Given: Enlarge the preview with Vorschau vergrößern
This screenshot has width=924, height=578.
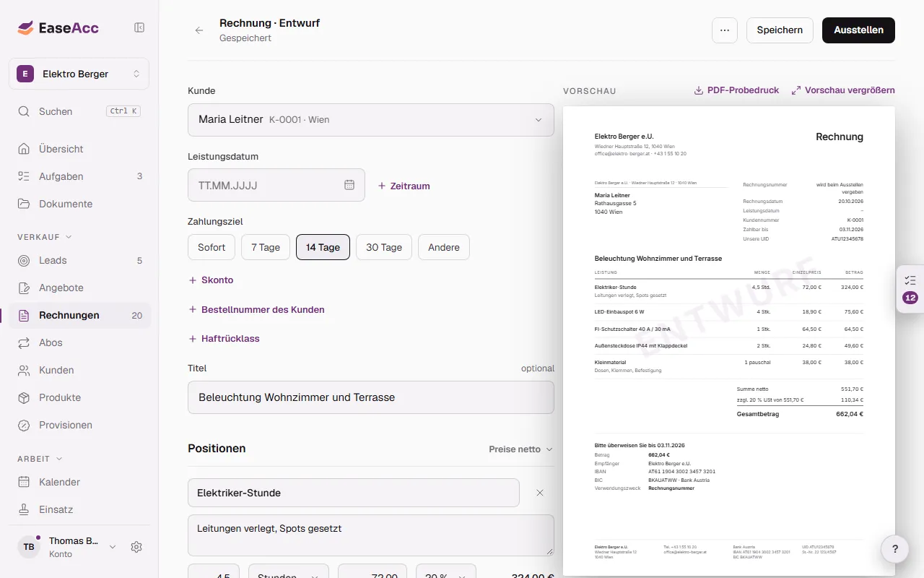Looking at the screenshot, I should 843,90.
